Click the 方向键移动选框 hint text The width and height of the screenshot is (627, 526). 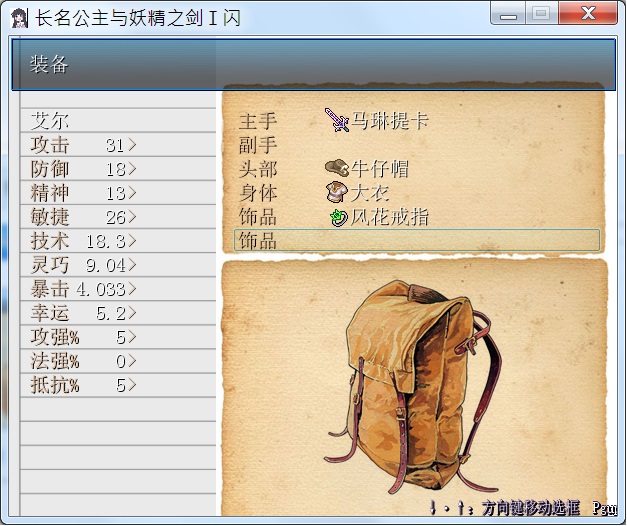click(531, 508)
